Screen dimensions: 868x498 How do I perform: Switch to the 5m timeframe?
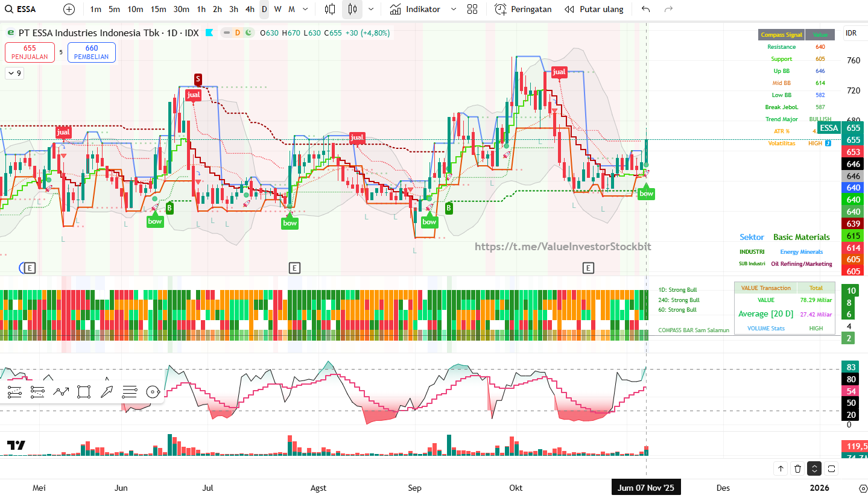pyautogui.click(x=114, y=9)
